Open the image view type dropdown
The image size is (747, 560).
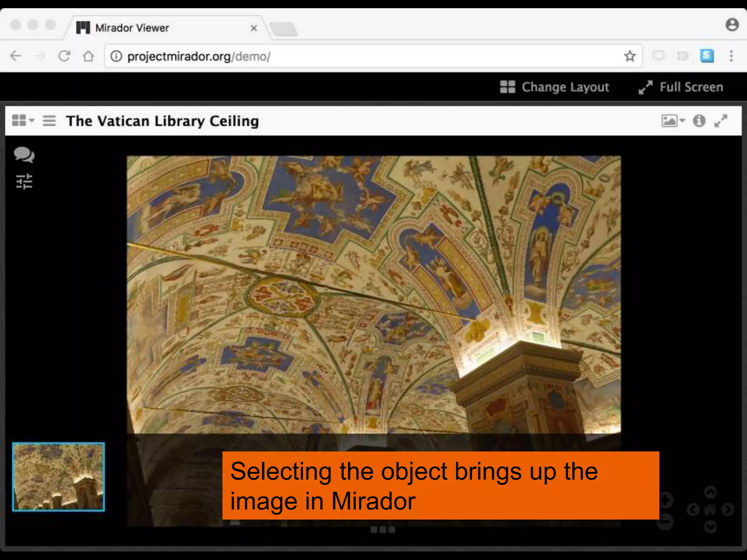(x=673, y=121)
